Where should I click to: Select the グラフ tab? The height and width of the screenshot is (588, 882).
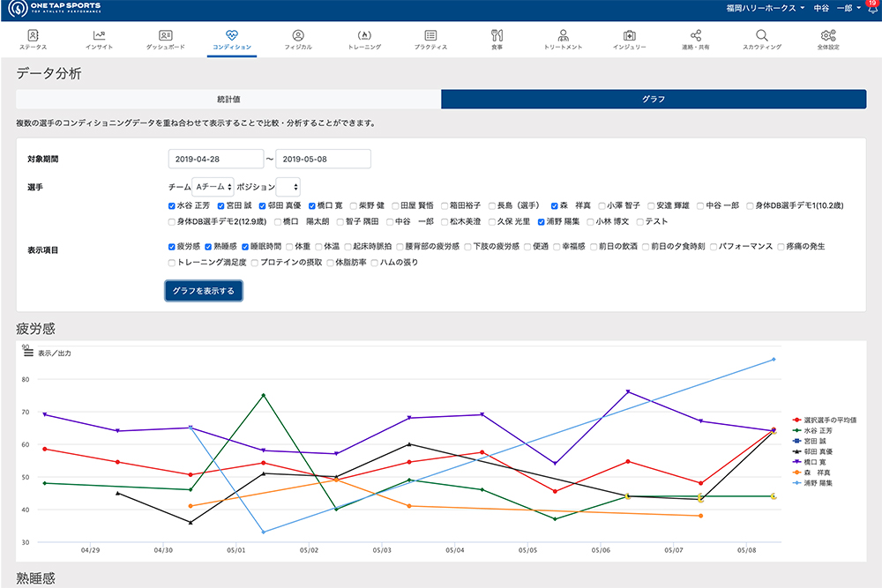pyautogui.click(x=654, y=99)
